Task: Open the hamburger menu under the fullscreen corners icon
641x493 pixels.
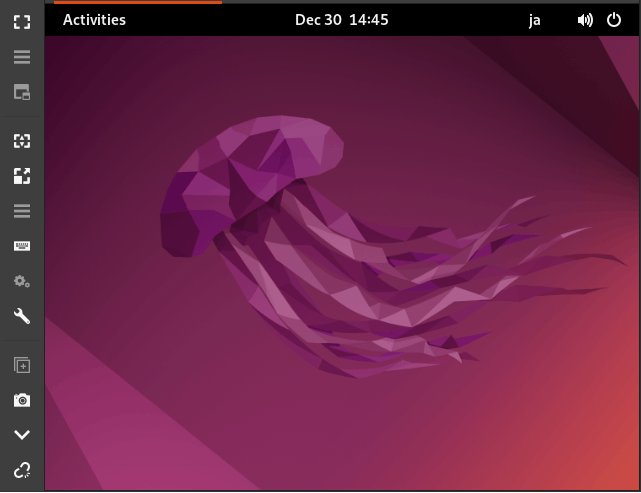Action: (22, 57)
